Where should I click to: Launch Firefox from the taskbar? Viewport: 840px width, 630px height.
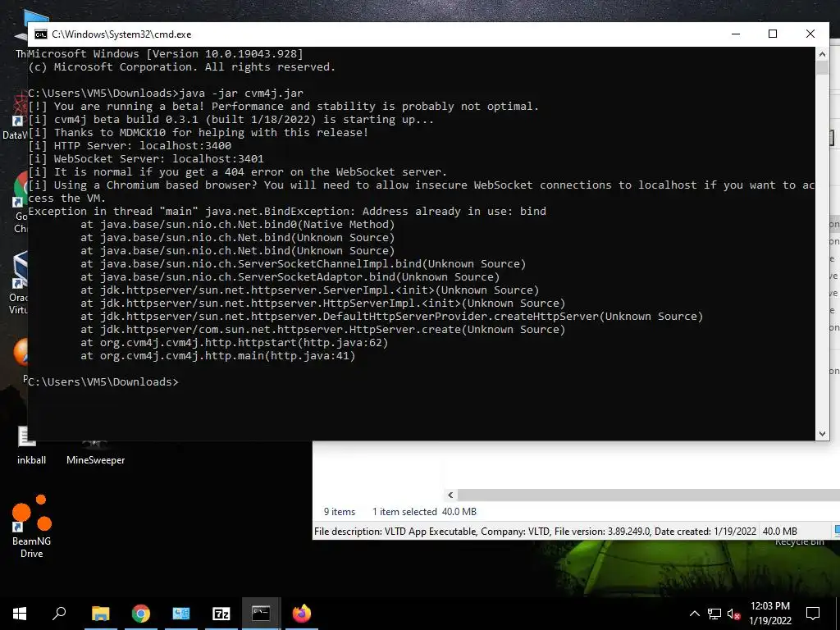[302, 614]
